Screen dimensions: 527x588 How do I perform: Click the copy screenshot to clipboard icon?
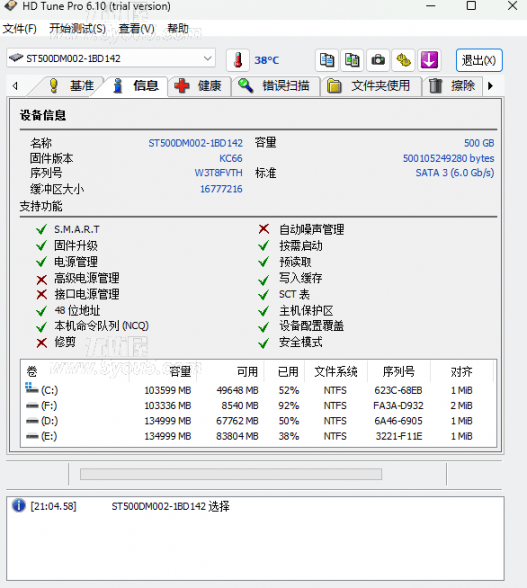click(x=352, y=60)
